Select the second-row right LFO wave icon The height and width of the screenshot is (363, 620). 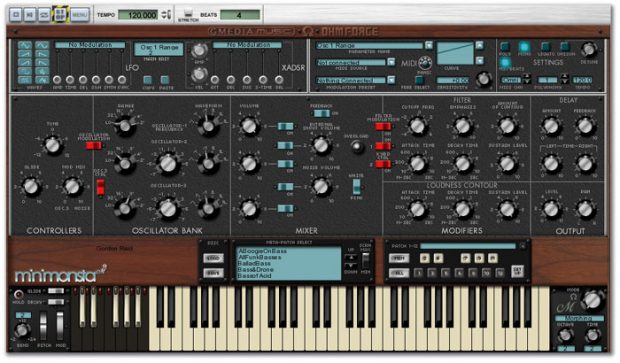(42, 54)
